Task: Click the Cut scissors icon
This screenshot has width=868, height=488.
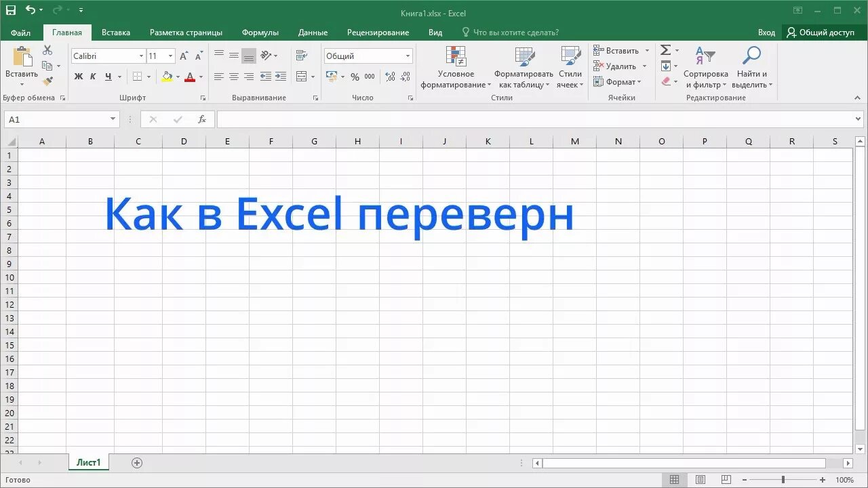Action: point(47,51)
